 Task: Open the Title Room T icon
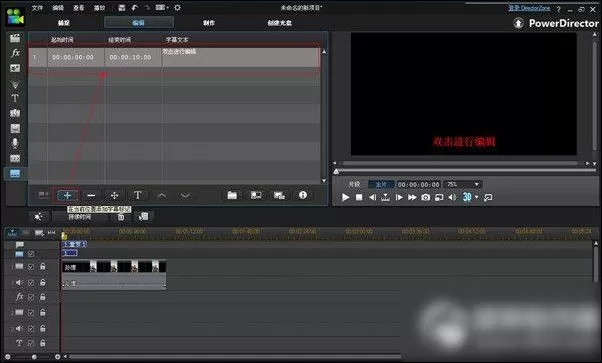pos(15,98)
